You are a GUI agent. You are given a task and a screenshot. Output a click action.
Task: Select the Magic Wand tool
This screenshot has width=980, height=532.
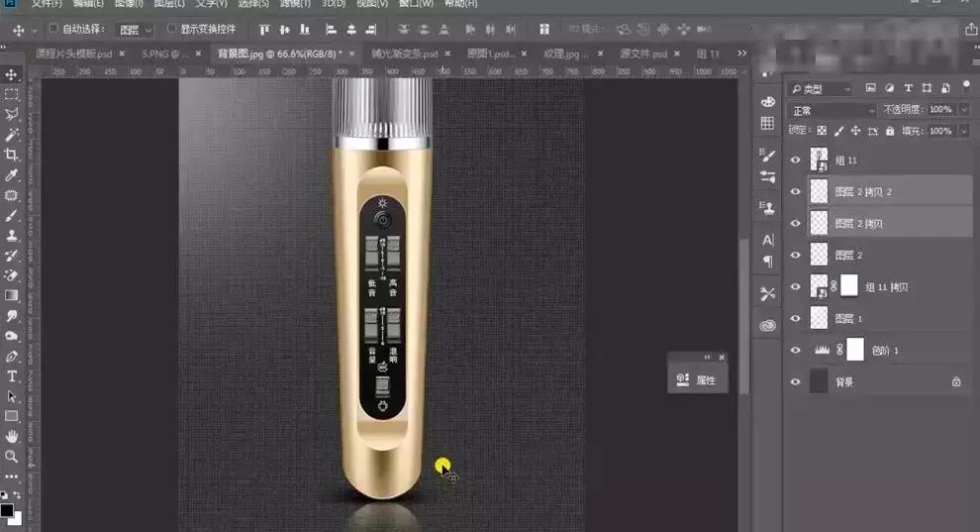pos(11,135)
